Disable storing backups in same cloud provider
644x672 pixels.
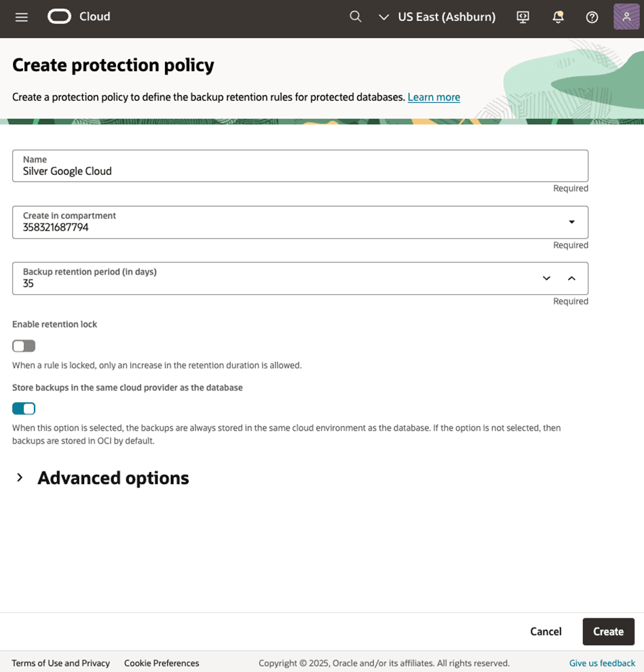coord(24,408)
